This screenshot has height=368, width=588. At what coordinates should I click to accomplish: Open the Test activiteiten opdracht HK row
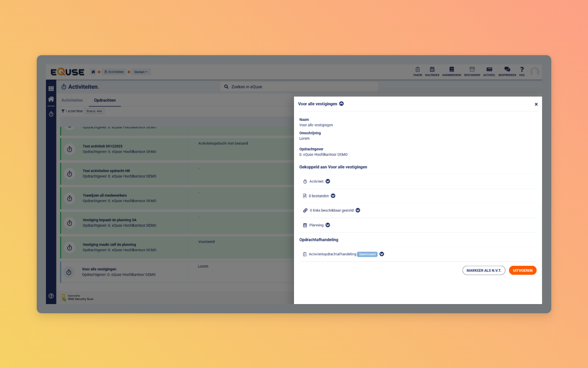(177, 173)
